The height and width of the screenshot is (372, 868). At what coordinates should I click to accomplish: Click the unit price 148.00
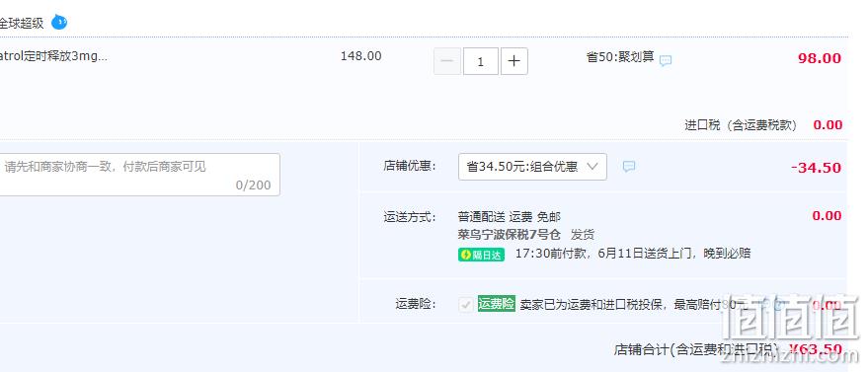coord(361,56)
